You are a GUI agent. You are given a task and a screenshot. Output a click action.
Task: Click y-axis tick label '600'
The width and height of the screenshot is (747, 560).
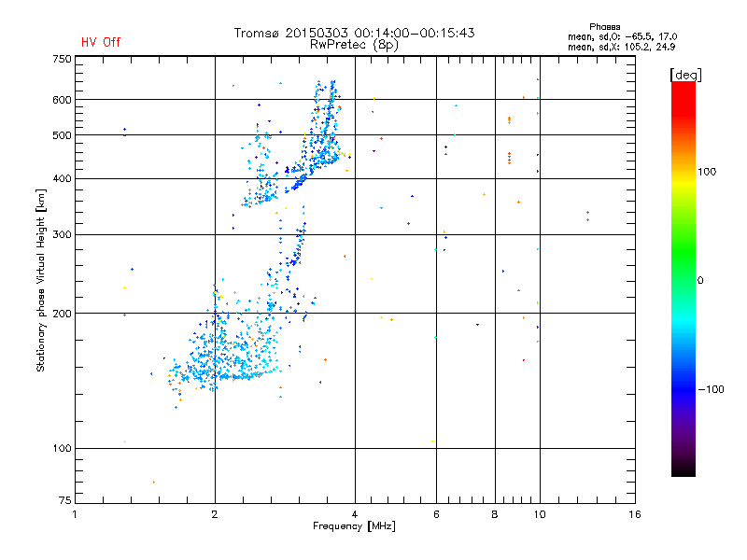(x=62, y=100)
